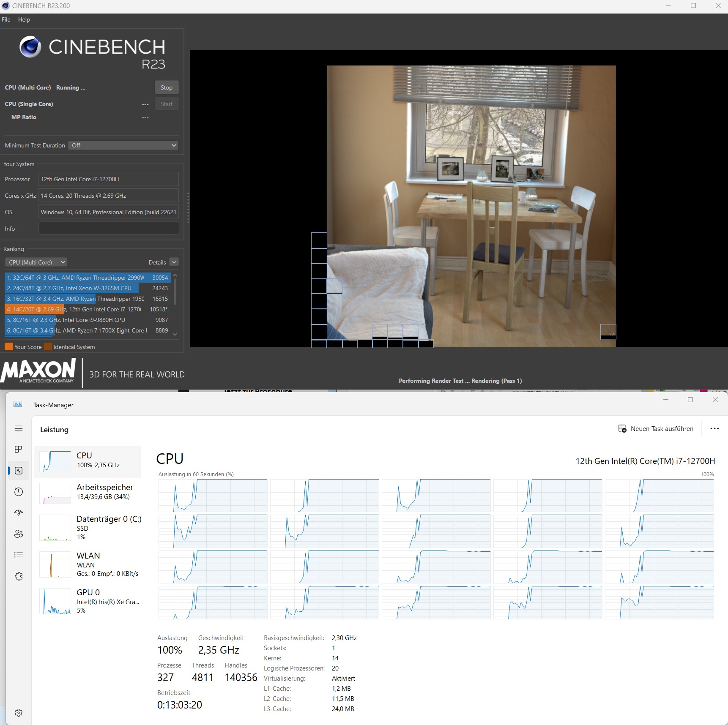Click the MAXON logo
The width and height of the screenshot is (728, 725).
click(x=38, y=371)
